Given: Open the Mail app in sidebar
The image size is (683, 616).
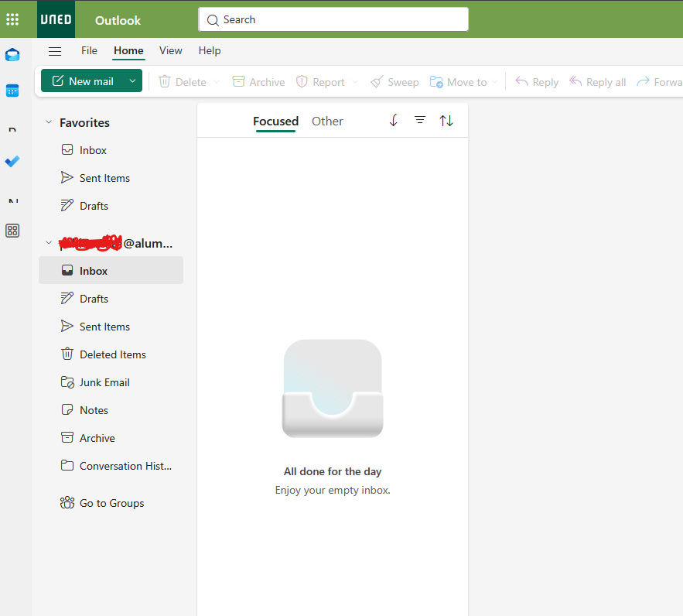Looking at the screenshot, I should (12, 55).
